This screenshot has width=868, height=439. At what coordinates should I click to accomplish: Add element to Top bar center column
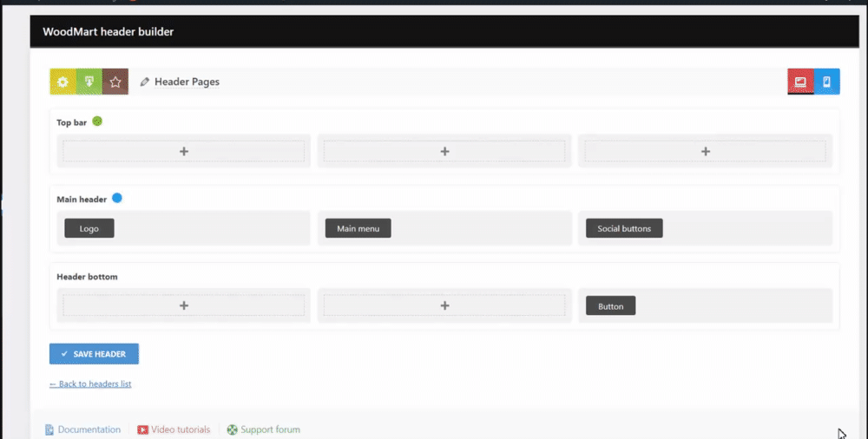point(444,151)
